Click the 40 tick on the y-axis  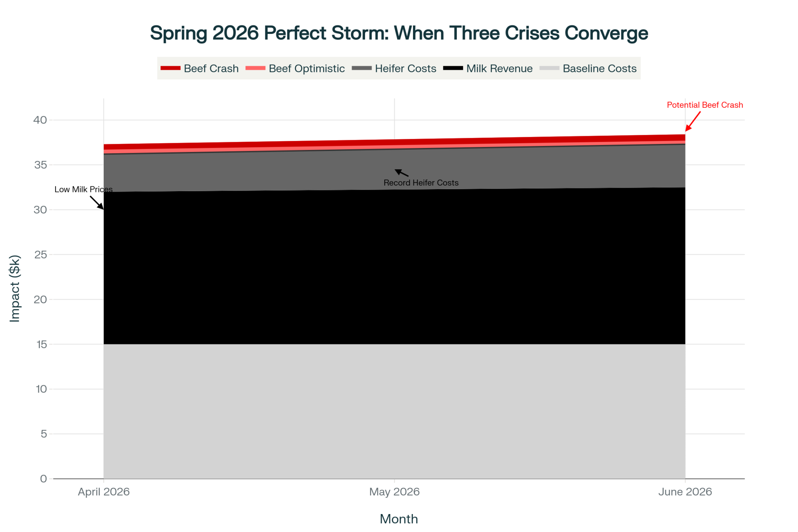point(40,120)
